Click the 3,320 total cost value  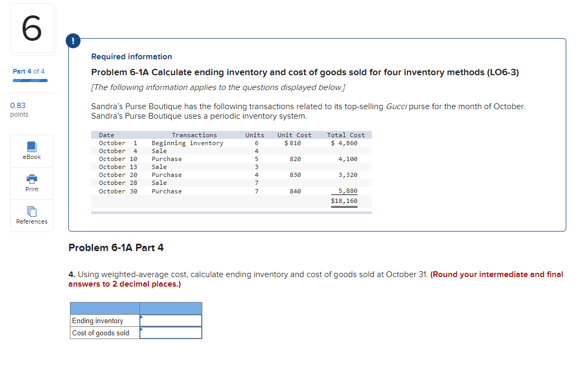[348, 175]
